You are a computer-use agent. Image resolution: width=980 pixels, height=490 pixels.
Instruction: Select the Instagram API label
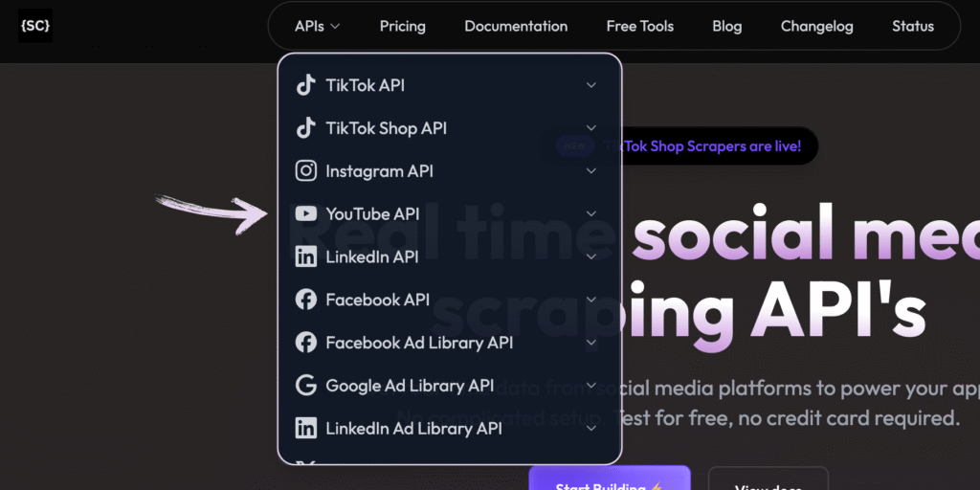coord(379,170)
